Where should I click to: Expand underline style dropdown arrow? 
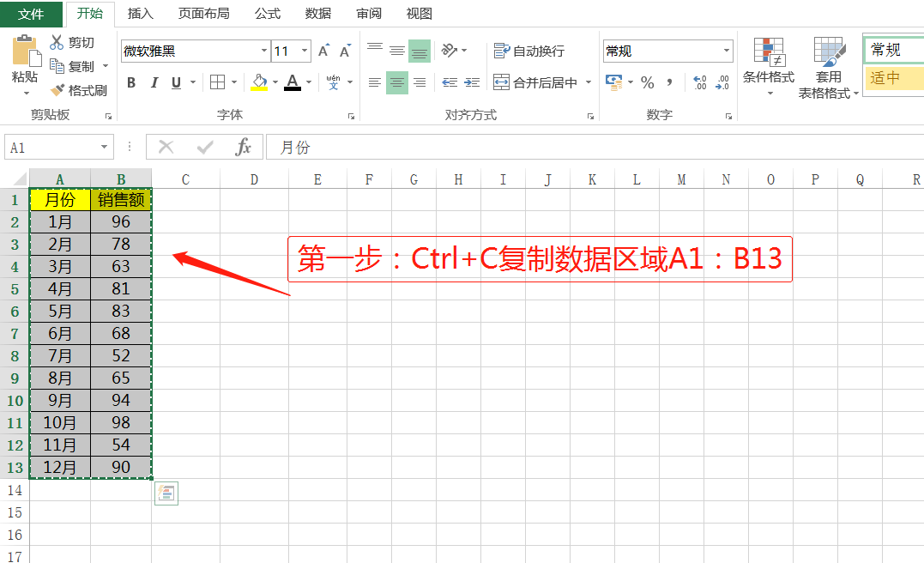tap(193, 82)
